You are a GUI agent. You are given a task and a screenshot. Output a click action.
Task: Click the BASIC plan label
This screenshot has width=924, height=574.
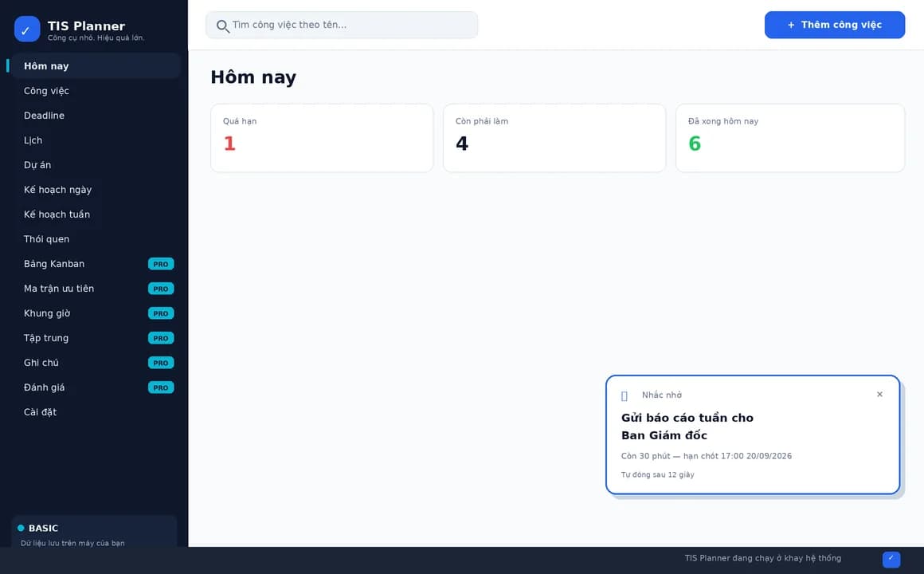pyautogui.click(x=43, y=529)
